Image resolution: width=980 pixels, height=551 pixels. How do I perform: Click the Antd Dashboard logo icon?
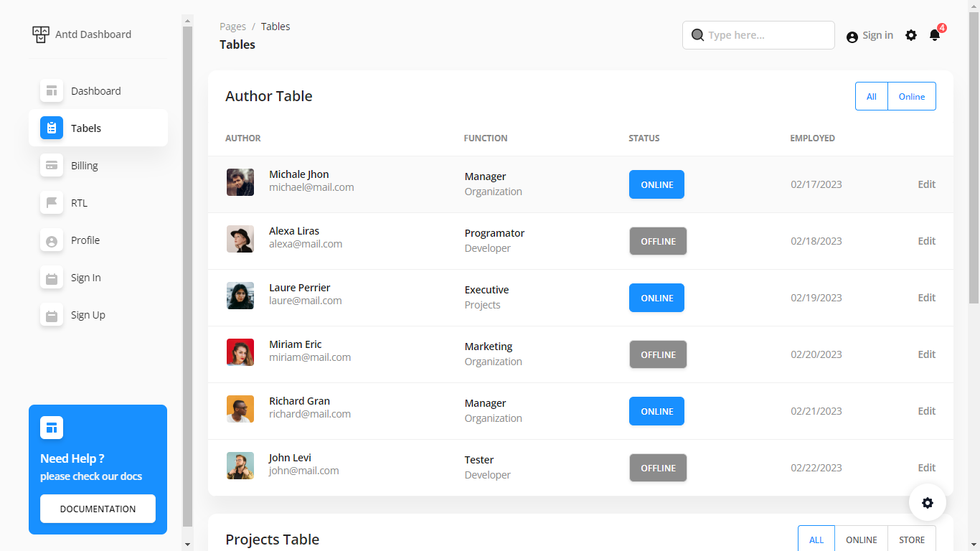click(41, 34)
